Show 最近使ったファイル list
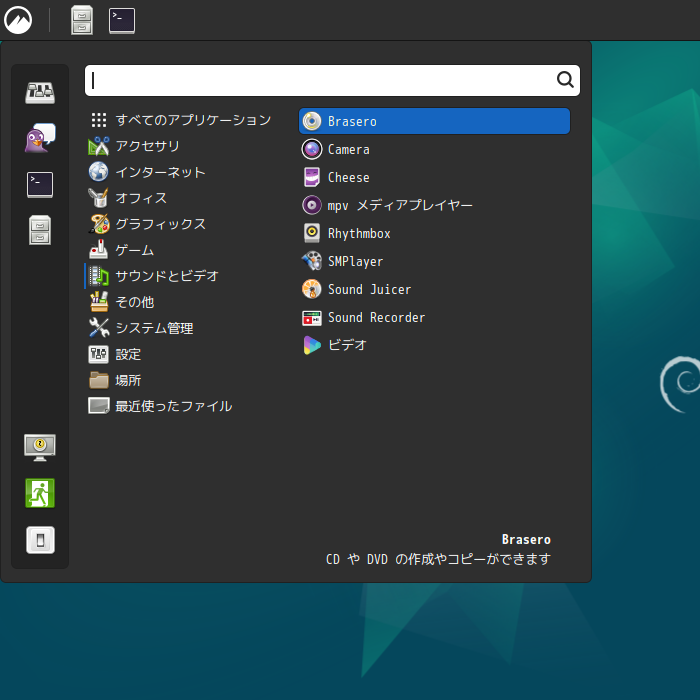Screen dimensions: 700x700 (173, 406)
